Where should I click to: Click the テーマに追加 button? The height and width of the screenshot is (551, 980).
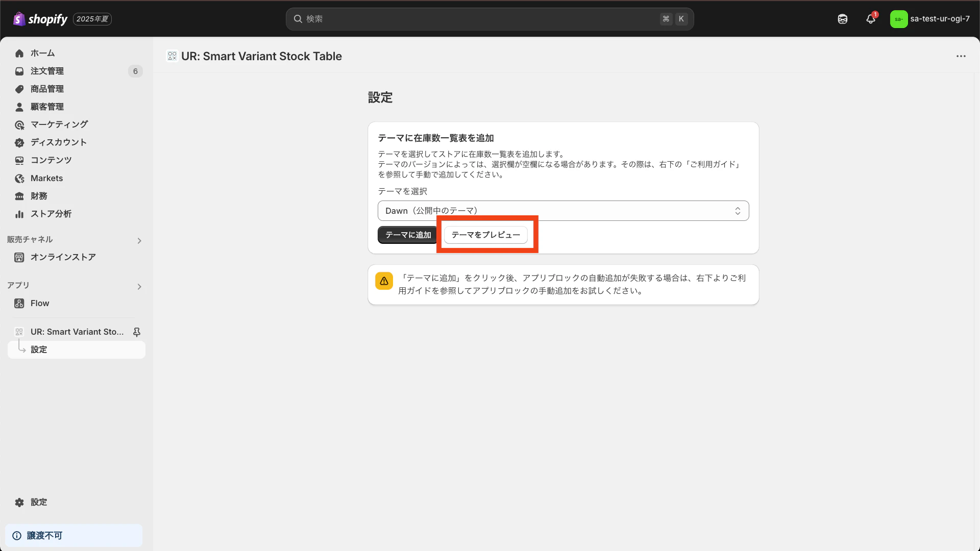point(408,235)
